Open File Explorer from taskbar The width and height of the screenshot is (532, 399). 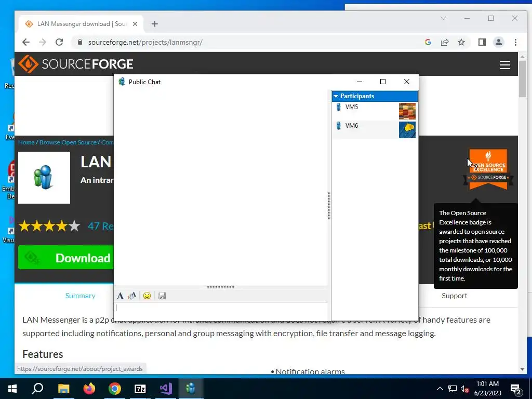[63, 389]
